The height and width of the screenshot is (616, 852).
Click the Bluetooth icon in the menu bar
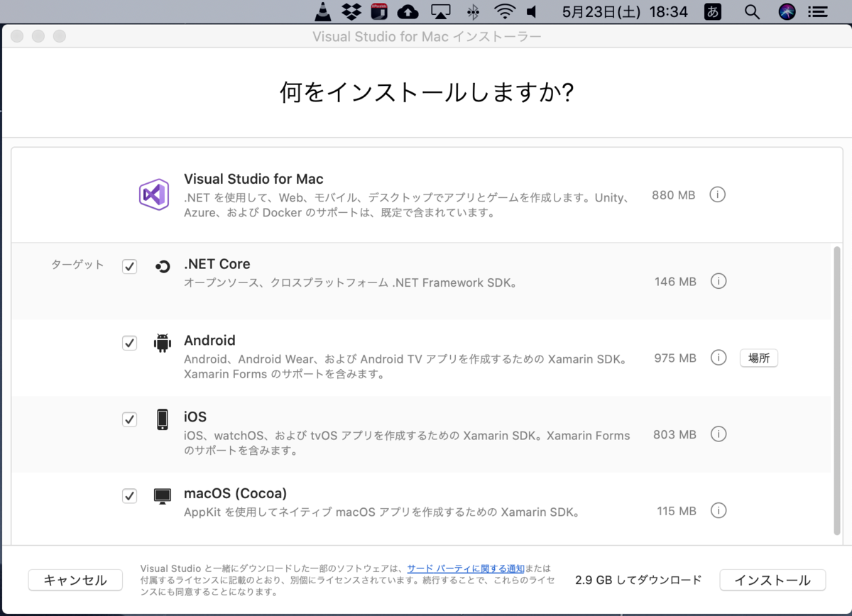pos(472,11)
